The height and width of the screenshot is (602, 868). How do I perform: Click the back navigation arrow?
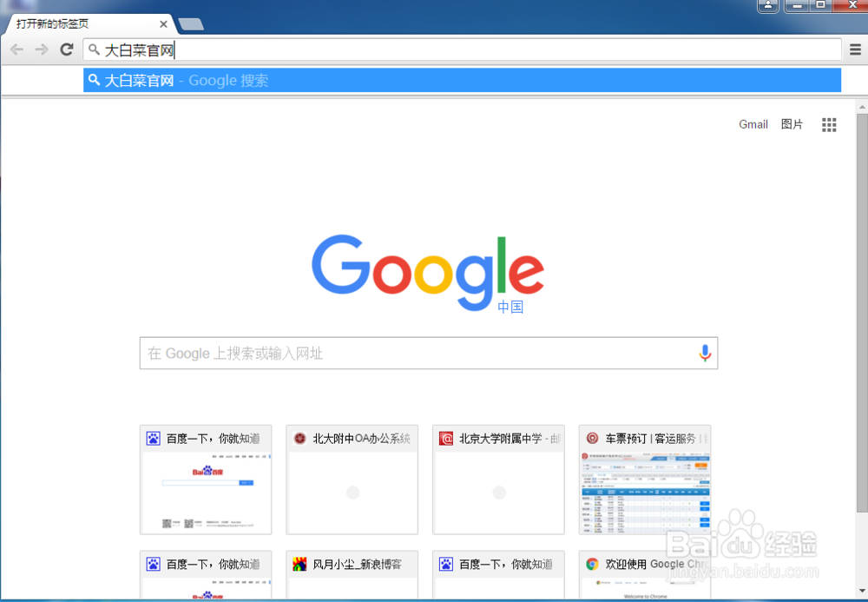click(16, 50)
